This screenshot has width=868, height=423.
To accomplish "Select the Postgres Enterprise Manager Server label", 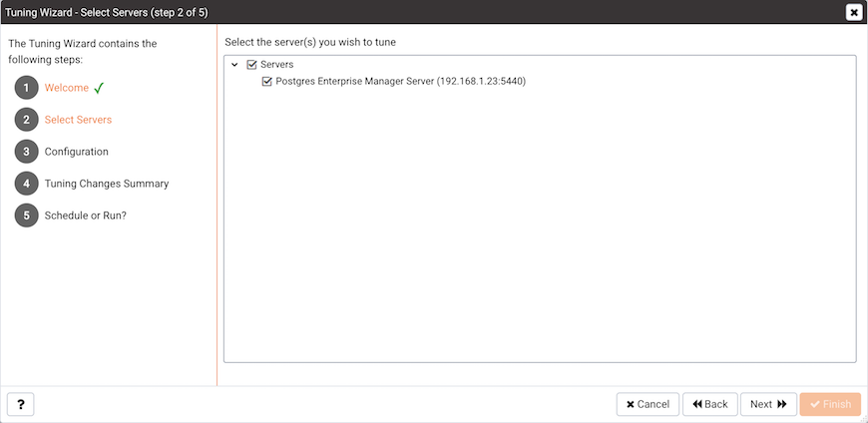I will 401,82.
